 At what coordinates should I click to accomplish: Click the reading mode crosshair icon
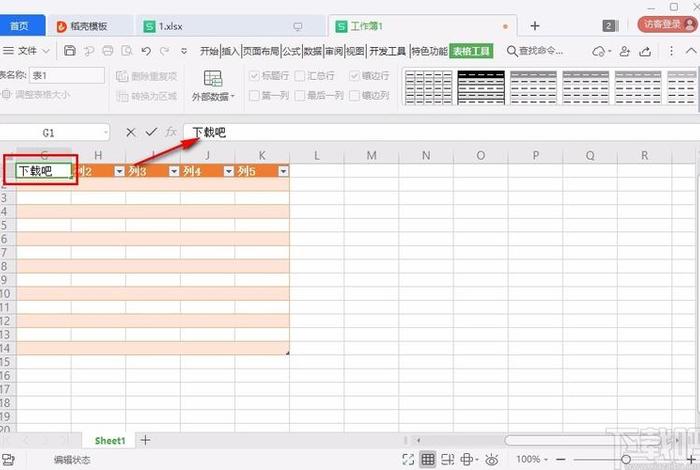tap(467, 459)
